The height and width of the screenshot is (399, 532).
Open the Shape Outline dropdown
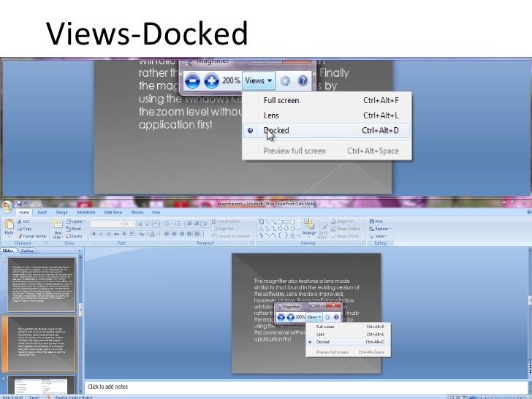tap(345, 229)
